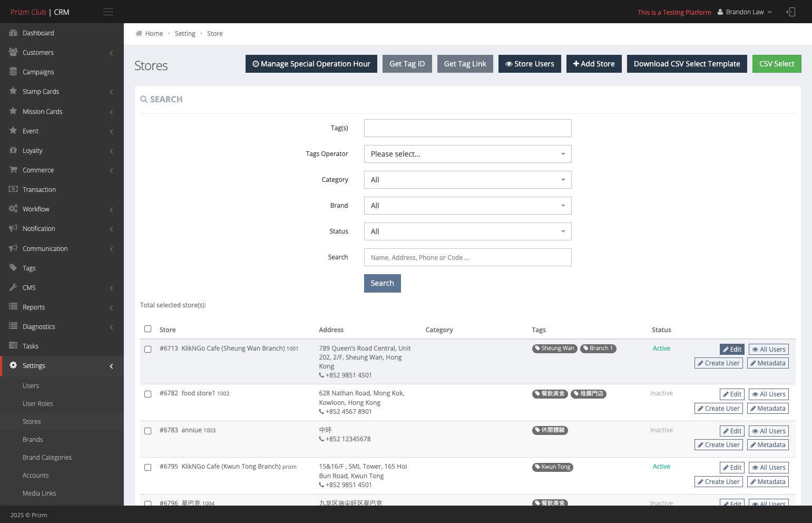Click the Loyalty gift icon
This screenshot has width=812, height=523.
point(13,150)
